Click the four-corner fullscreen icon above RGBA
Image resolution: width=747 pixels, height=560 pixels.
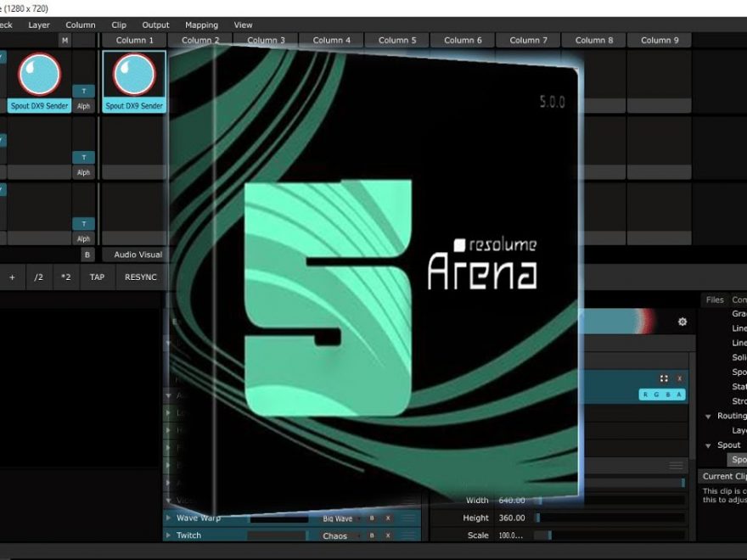(664, 378)
